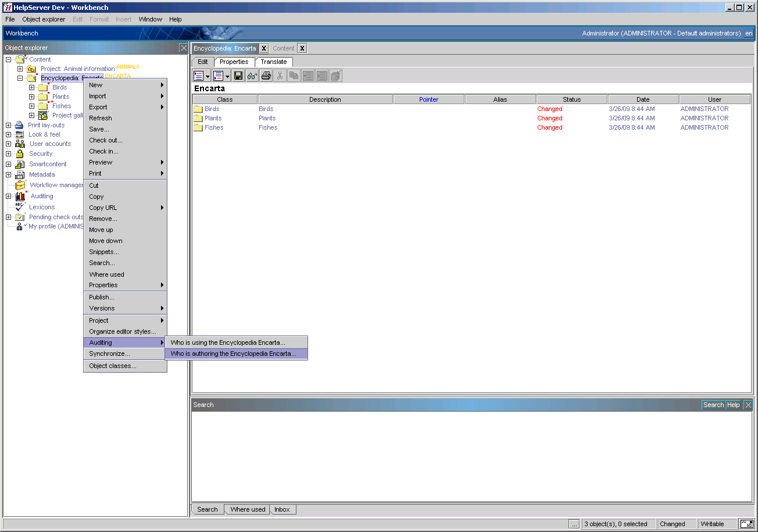Click the Look & feel icon in tree
Image resolution: width=758 pixels, height=532 pixels.
19,134
